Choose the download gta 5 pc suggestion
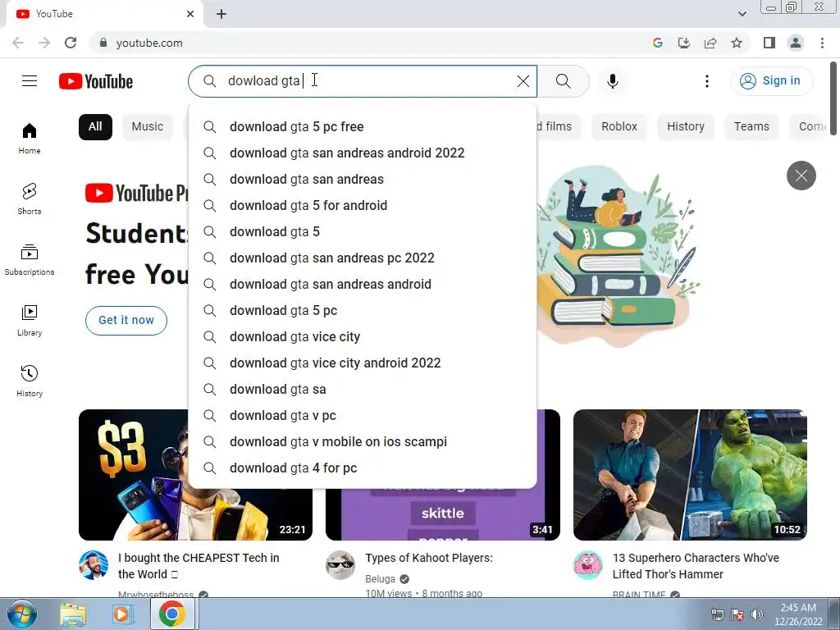Image resolution: width=840 pixels, height=630 pixels. click(363, 311)
